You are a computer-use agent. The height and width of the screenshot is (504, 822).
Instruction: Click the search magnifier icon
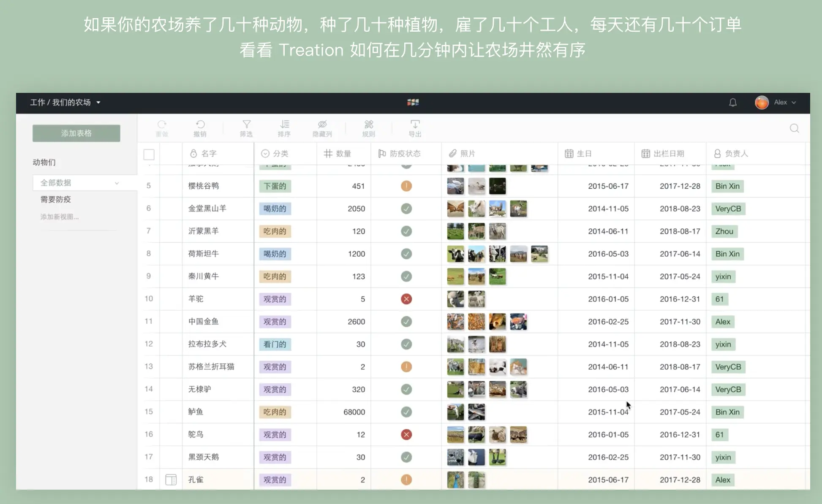(794, 128)
